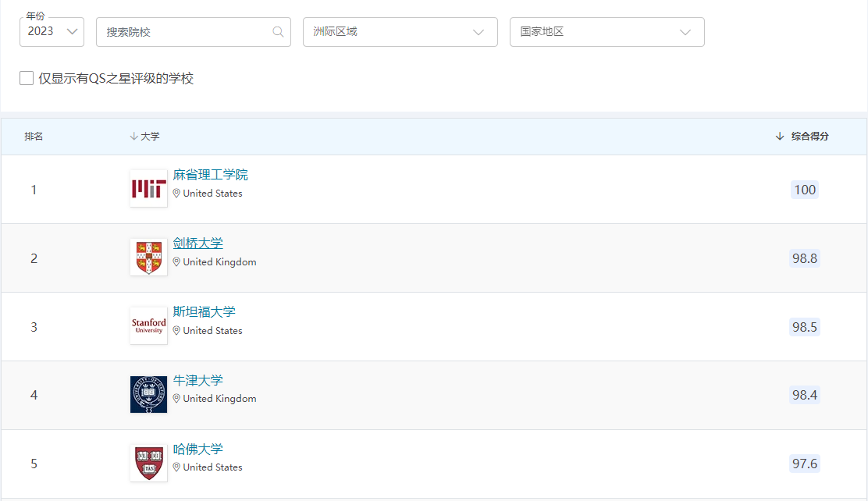
Task: Click the Cambridge crest logo
Action: point(148,258)
